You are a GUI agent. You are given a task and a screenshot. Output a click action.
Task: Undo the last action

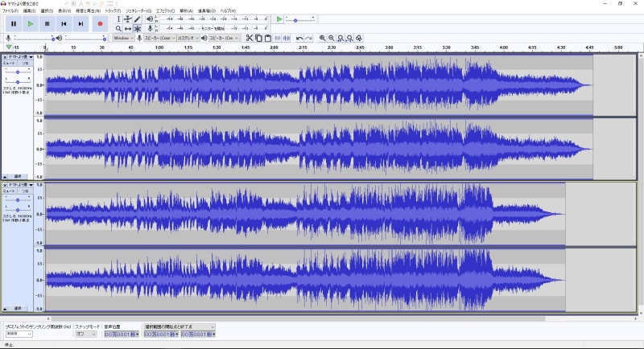299,38
